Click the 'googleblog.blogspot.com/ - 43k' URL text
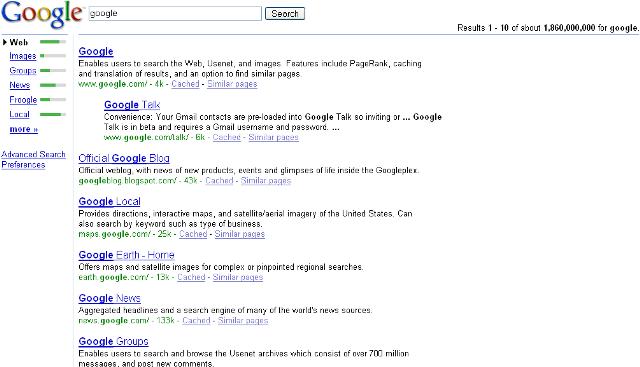Image resolution: width=640 pixels, height=367 pixels. pyautogui.click(x=138, y=181)
